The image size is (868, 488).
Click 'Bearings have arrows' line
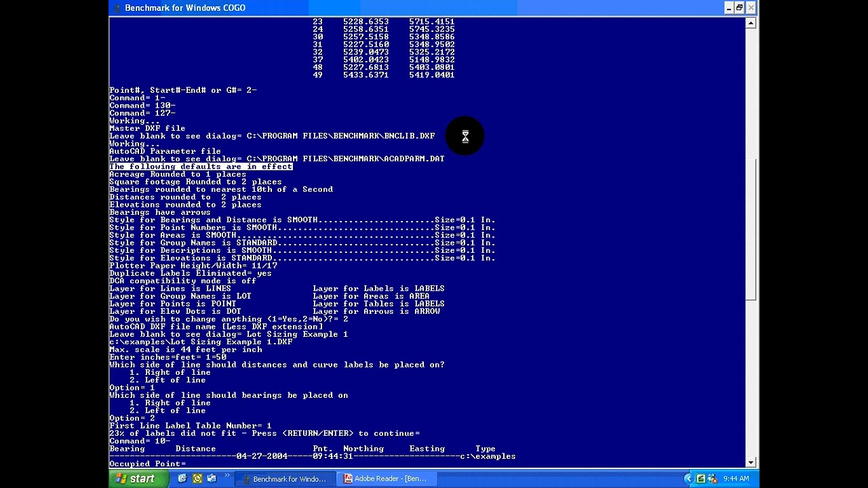(160, 212)
